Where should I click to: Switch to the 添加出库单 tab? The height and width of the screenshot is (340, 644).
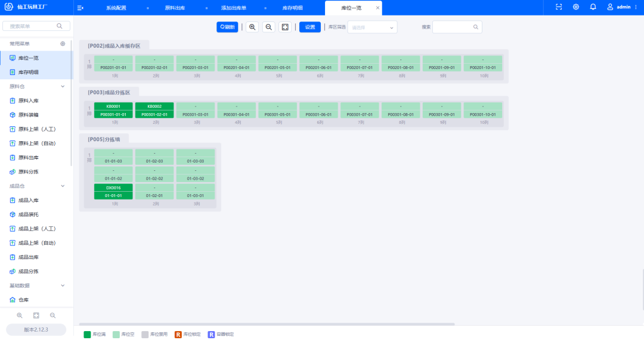pos(233,8)
